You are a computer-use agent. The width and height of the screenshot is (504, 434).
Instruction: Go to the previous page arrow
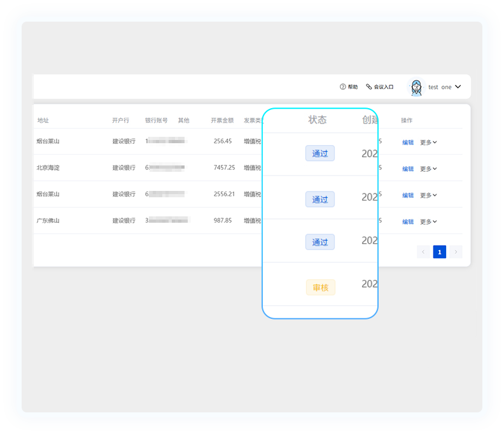coord(423,252)
